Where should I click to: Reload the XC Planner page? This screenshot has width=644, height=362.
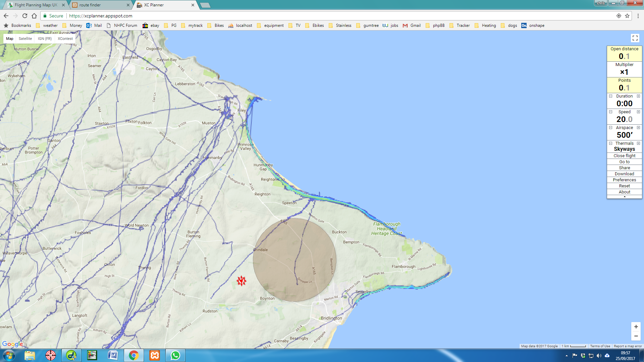tap(25, 16)
